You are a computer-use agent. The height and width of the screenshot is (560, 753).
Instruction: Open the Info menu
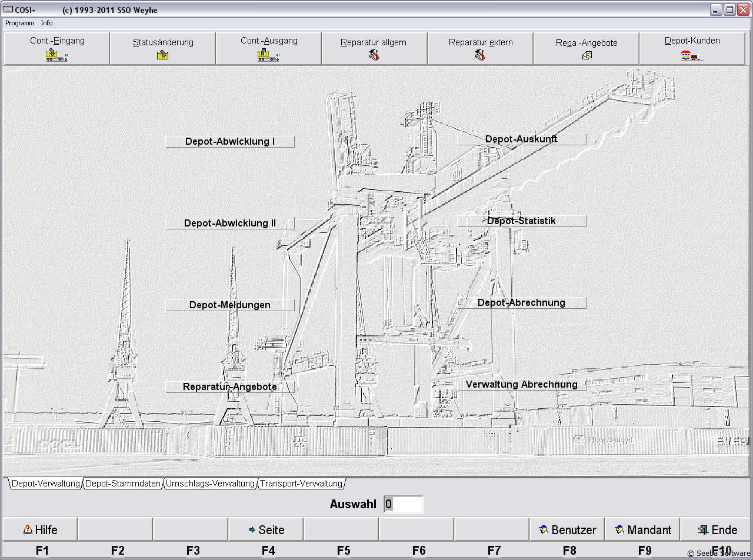46,23
